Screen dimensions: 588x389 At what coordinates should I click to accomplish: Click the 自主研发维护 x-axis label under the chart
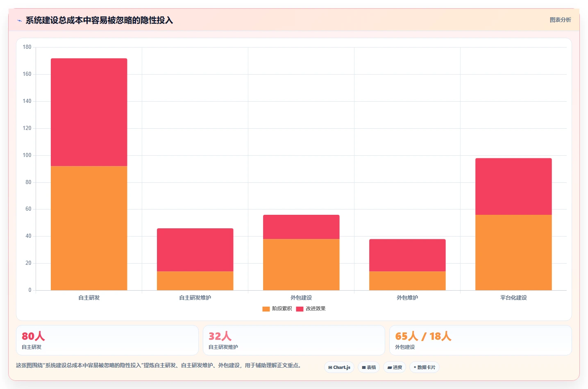tap(195, 298)
